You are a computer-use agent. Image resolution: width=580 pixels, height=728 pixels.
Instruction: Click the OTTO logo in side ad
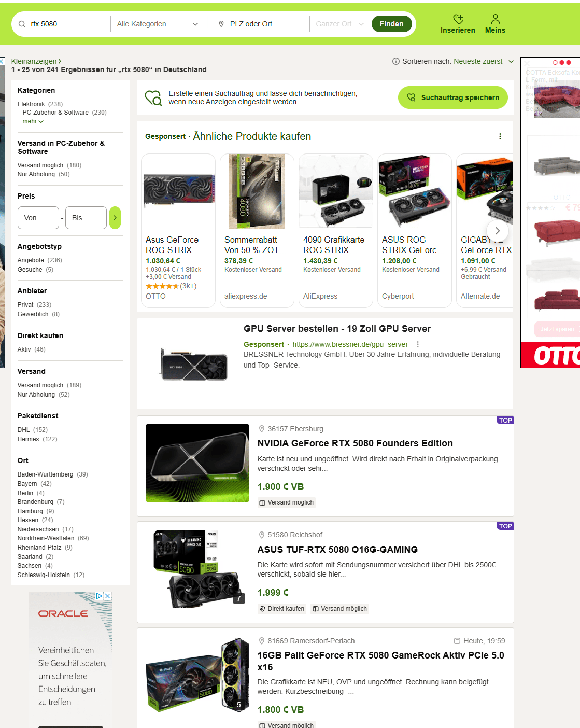pos(557,356)
